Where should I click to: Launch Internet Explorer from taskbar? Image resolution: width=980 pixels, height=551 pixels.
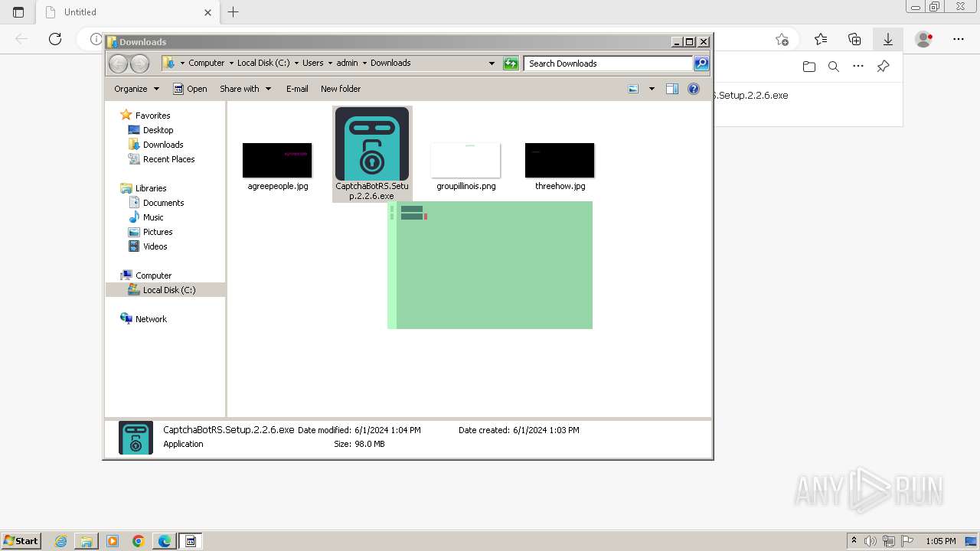[x=61, y=541]
